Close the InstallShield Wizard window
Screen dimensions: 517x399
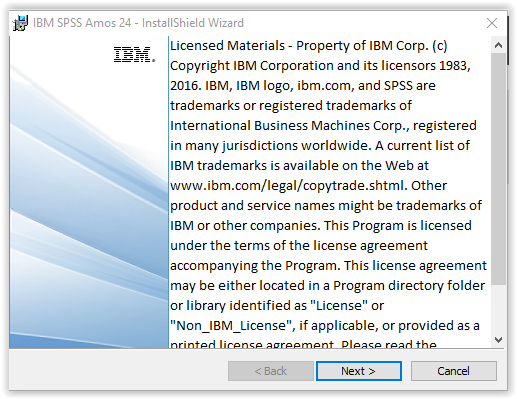(x=492, y=23)
